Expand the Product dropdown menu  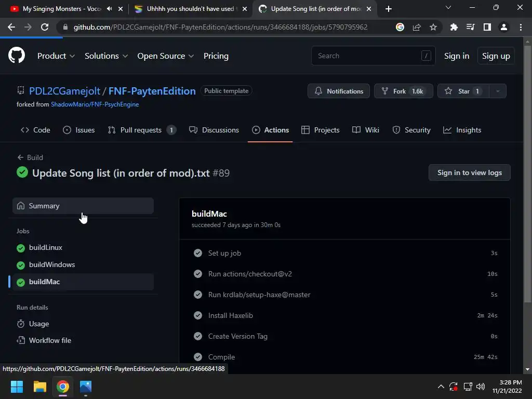[x=56, y=56]
